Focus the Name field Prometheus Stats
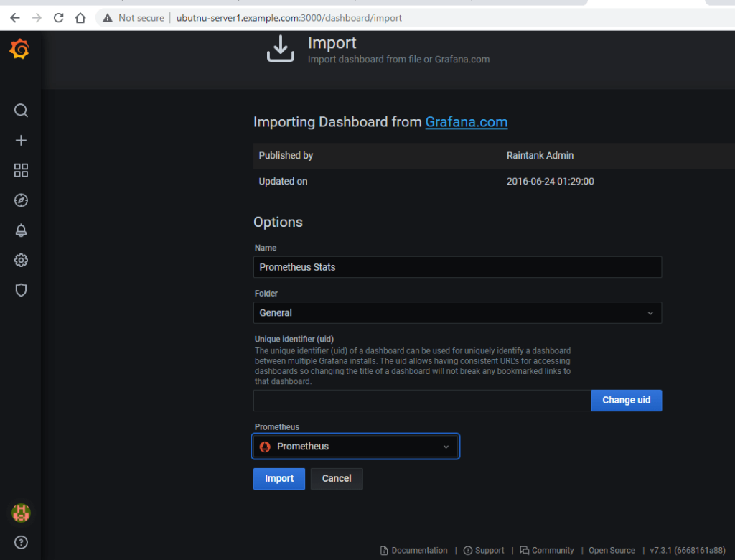 pyautogui.click(x=457, y=267)
